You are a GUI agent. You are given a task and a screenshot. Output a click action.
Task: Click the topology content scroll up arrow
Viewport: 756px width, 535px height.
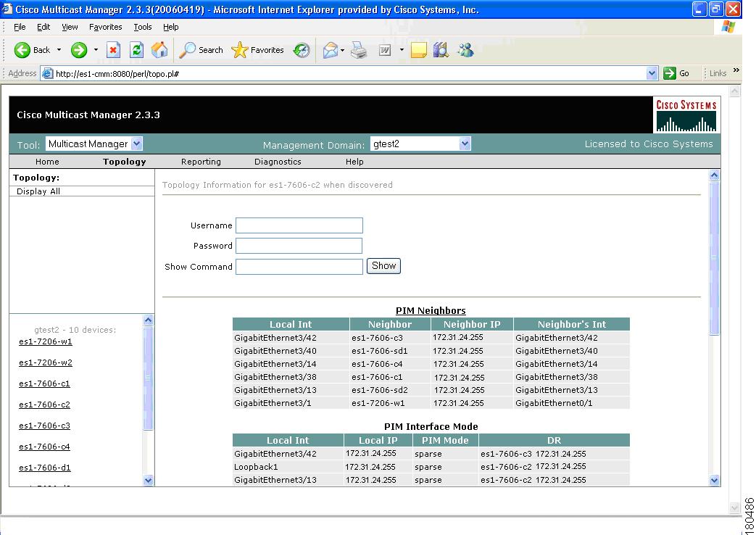(x=715, y=175)
